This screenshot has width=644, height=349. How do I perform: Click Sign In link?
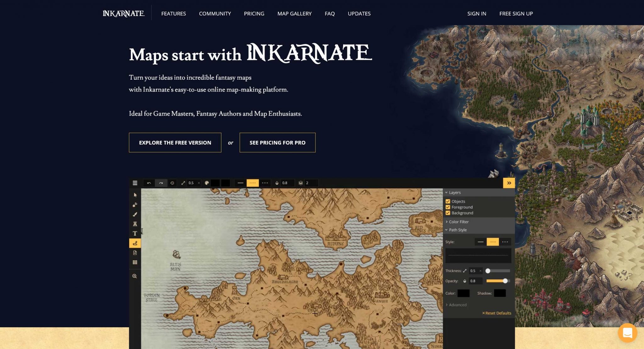[x=477, y=14]
